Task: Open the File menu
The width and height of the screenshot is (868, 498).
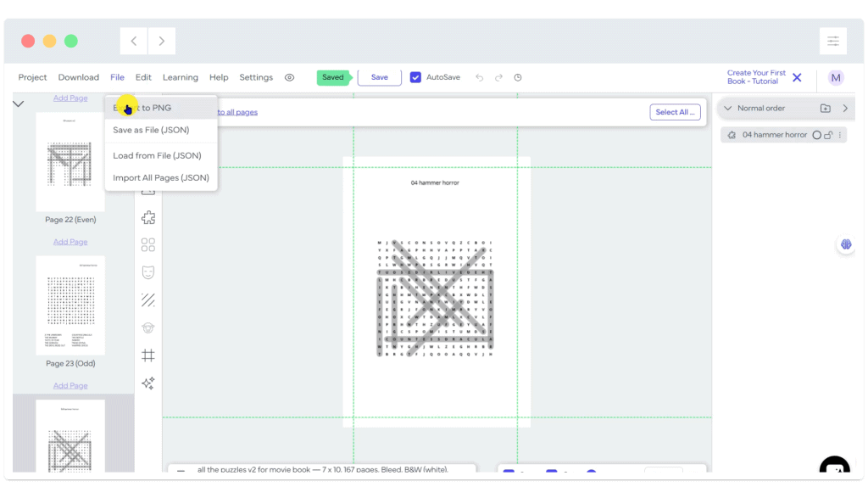Action: coord(117,77)
